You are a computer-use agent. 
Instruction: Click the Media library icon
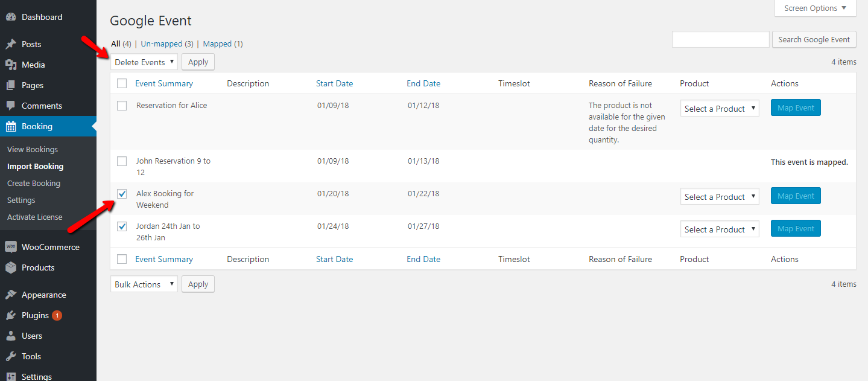coord(11,65)
